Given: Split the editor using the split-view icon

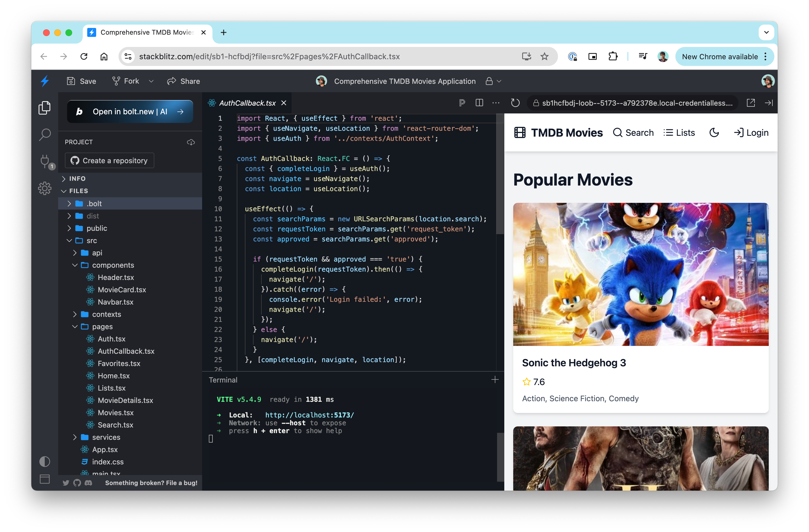Looking at the screenshot, I should tap(479, 103).
